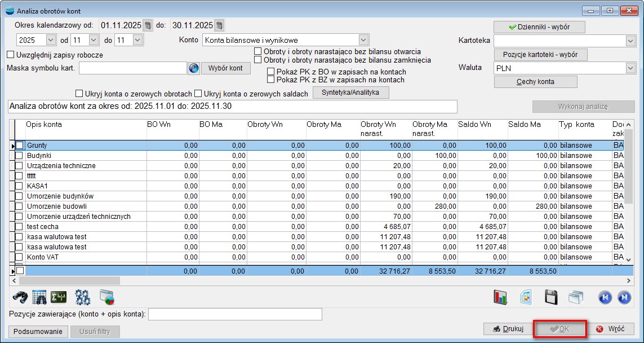Viewport: 644px width, 343px height.
Task: Click the binoculars search icon
Action: point(19,297)
